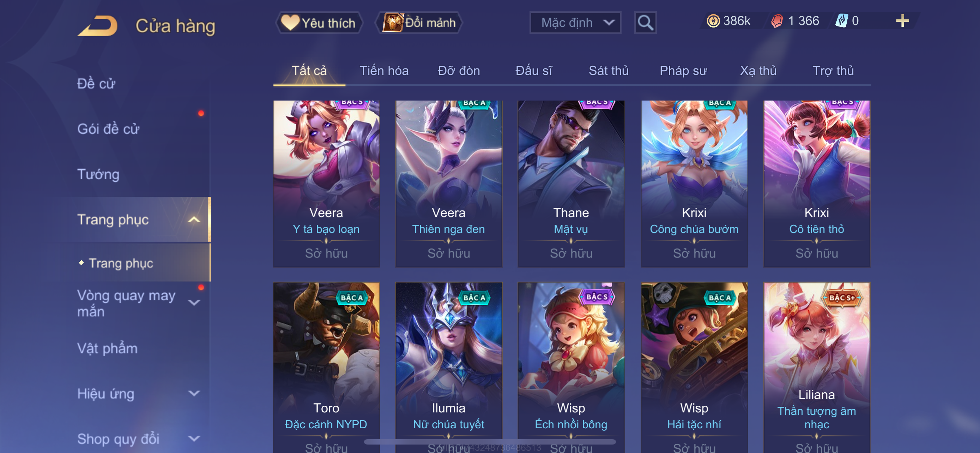Select the Tiến hóa tab
The image size is (980, 453).
[x=384, y=71]
